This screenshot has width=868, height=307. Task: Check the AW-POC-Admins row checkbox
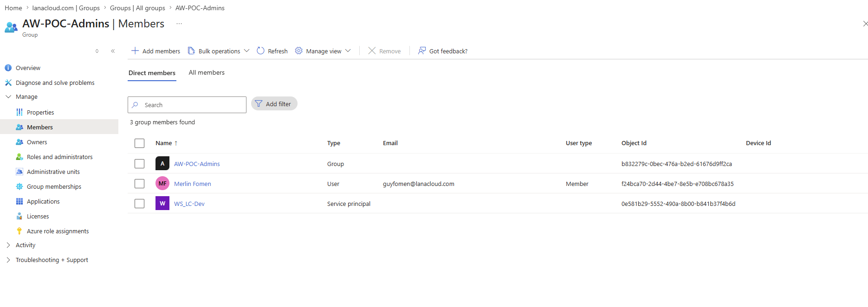(x=140, y=164)
